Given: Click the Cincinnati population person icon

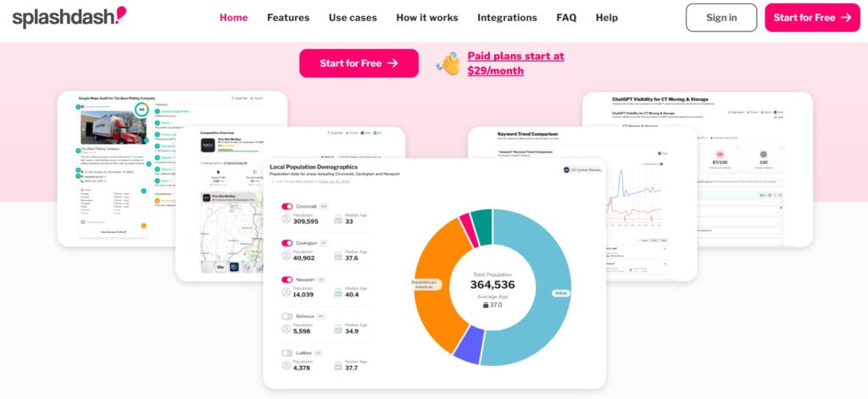Looking at the screenshot, I should click(x=287, y=219).
